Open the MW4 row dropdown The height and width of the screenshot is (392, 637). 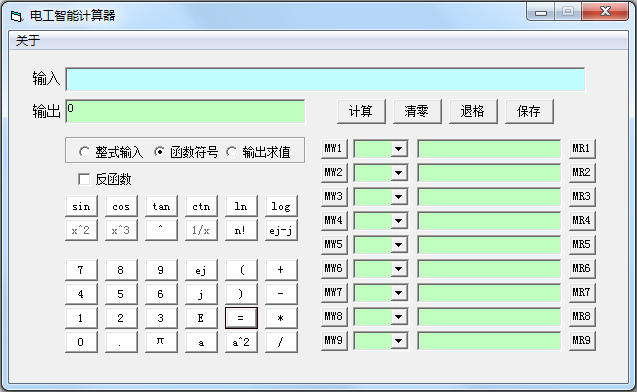pos(399,221)
